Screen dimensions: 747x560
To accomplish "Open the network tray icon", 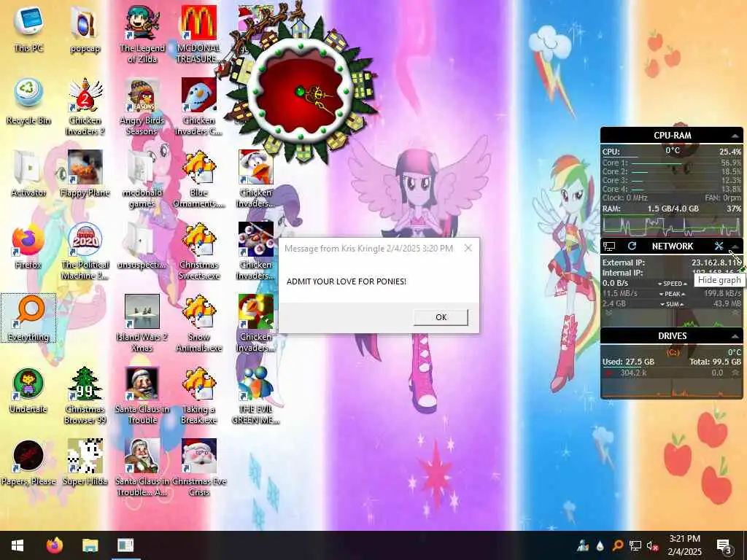I will (x=635, y=545).
